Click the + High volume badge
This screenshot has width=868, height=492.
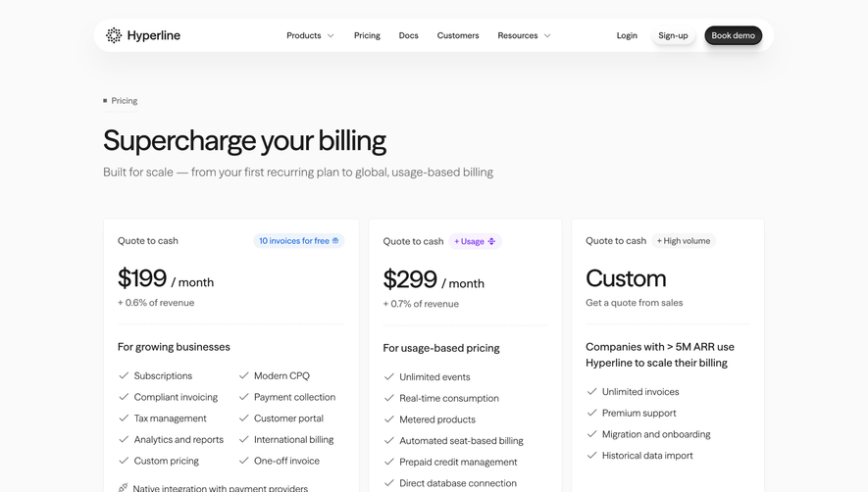683,241
